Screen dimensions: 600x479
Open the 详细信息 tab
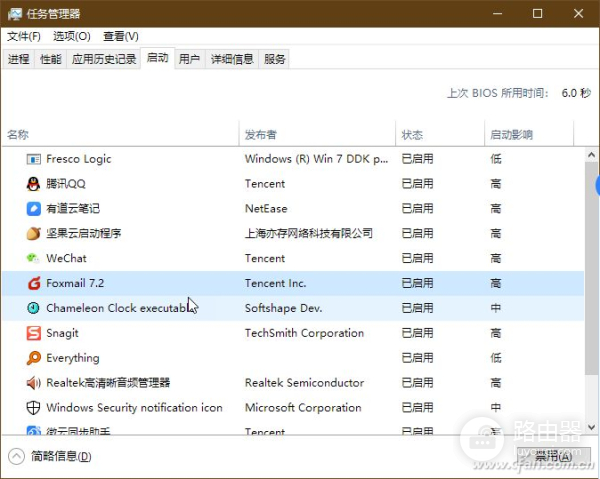click(232, 59)
